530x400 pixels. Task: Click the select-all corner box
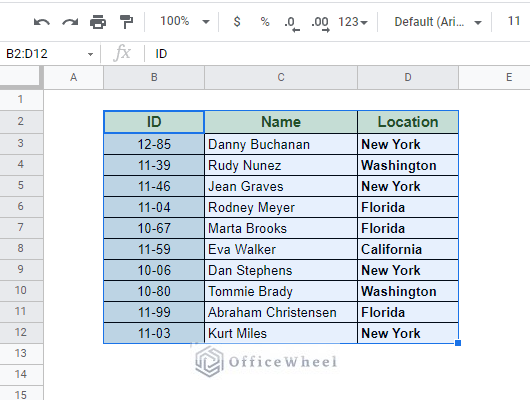[x=21, y=77]
